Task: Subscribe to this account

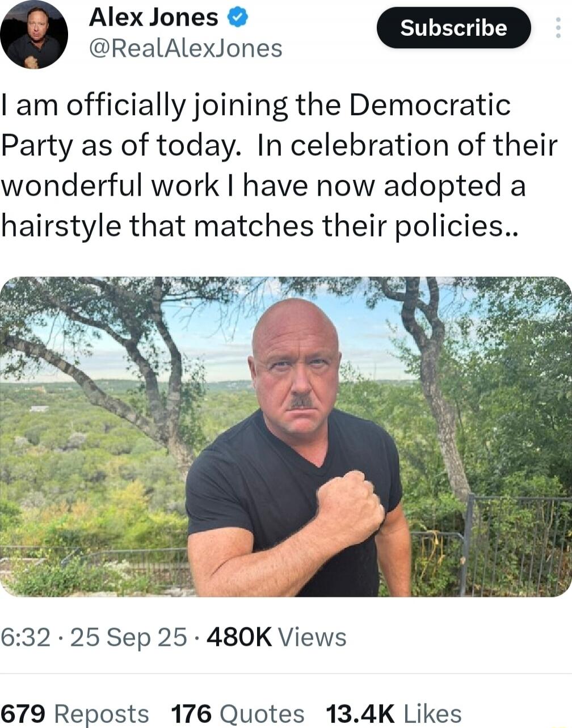Action: 453,27
